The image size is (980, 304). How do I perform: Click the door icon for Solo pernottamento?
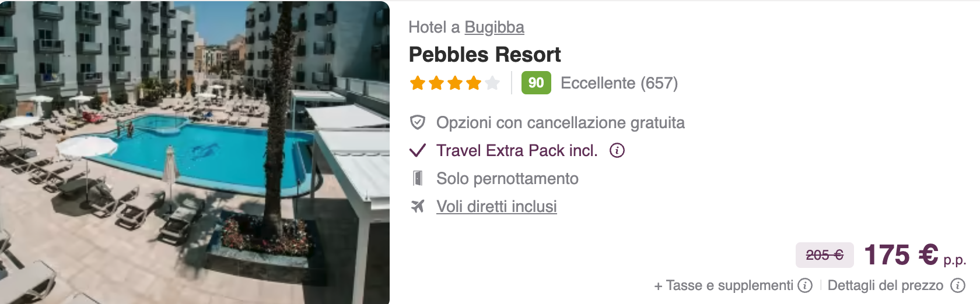pyautogui.click(x=418, y=178)
